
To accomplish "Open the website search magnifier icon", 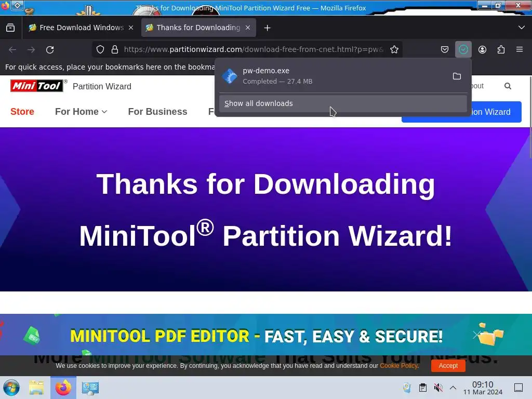I will tap(508, 86).
